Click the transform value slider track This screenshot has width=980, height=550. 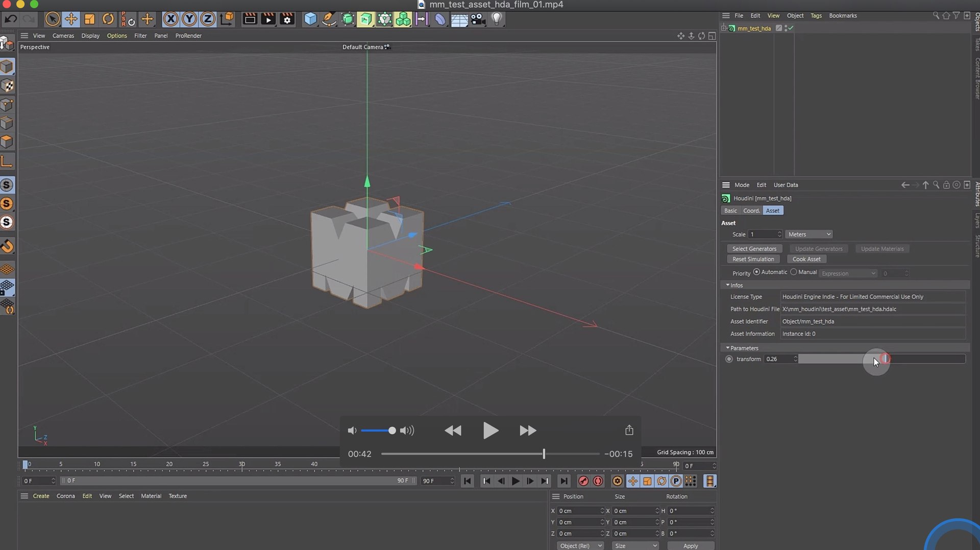point(881,359)
